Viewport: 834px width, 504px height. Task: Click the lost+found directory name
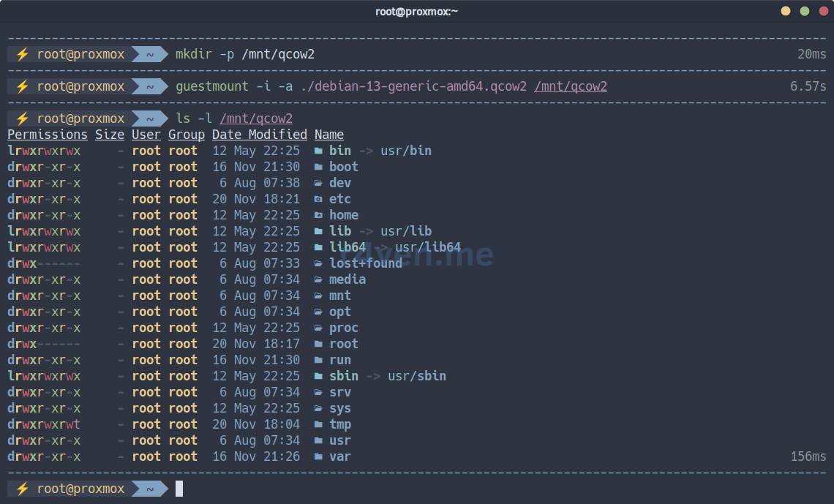pyautogui.click(x=366, y=263)
